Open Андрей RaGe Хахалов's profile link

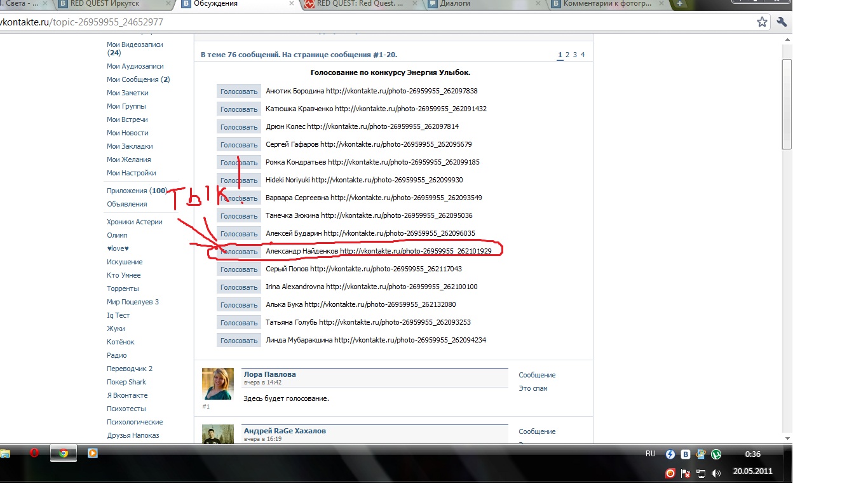tap(285, 431)
